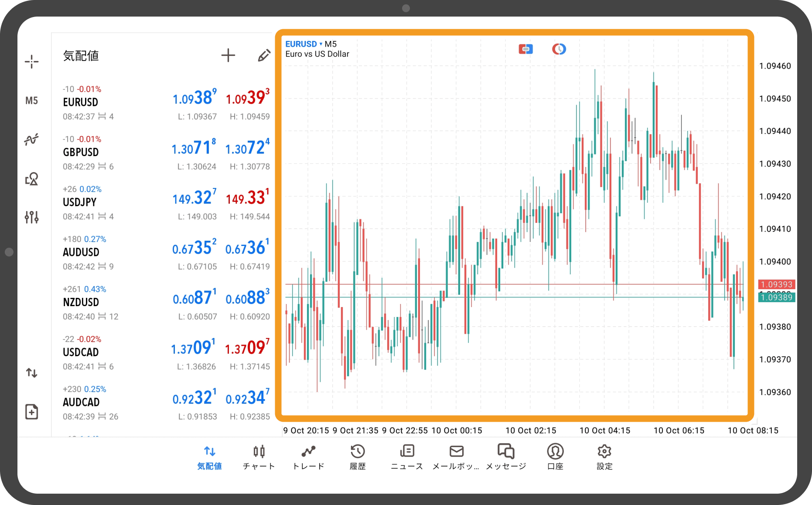Select the crosshair tool in sidebar
The height and width of the screenshot is (505, 812).
[x=31, y=62]
